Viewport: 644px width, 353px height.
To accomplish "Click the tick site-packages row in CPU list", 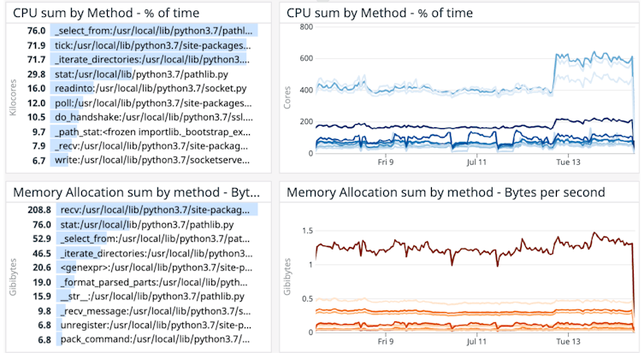I will click(151, 44).
